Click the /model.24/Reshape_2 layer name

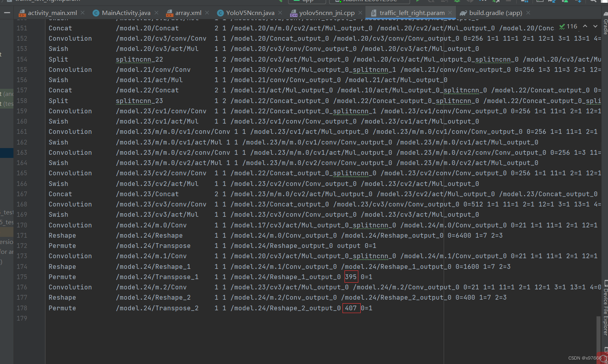click(153, 297)
